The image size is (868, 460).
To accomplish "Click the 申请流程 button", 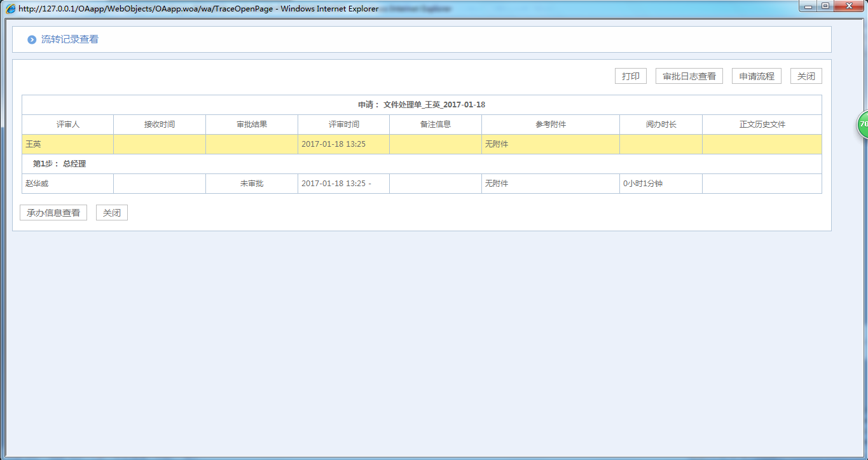I will (x=756, y=76).
